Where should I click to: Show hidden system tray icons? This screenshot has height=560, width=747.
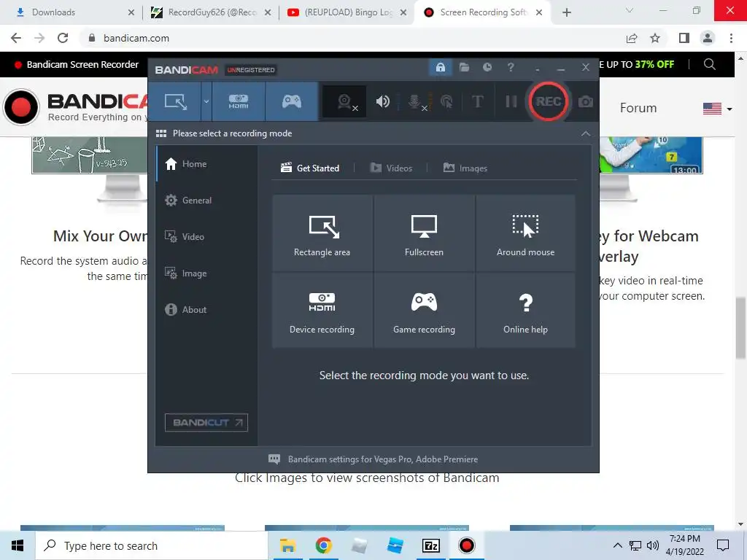click(617, 545)
